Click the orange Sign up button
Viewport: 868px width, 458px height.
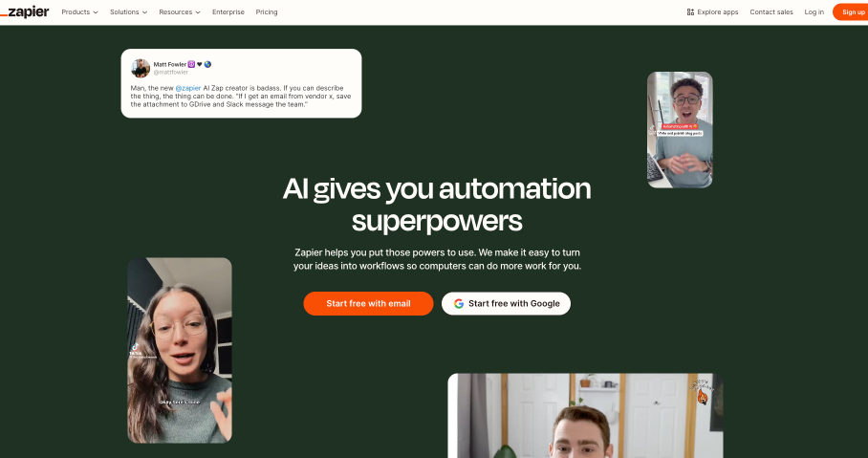851,11
